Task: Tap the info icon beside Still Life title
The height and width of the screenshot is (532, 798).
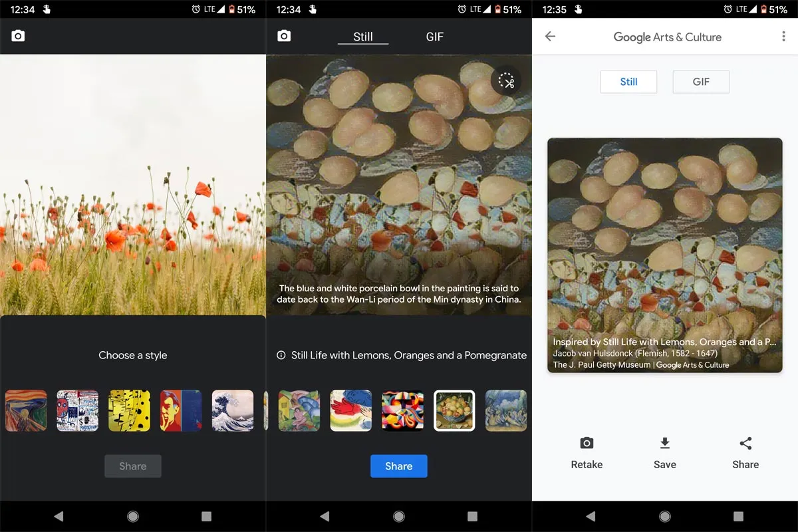Action: [281, 356]
